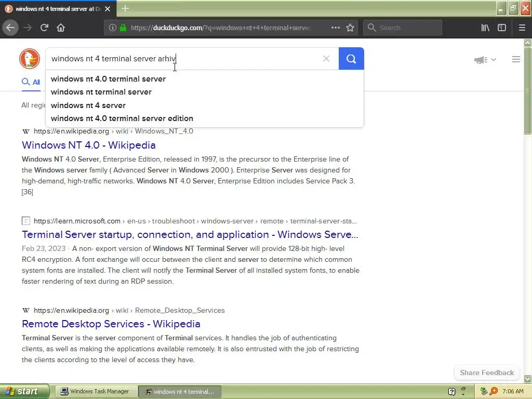The width and height of the screenshot is (532, 399).
Task: Open the megaphone spread-the-word dropdown
Action: [485, 60]
